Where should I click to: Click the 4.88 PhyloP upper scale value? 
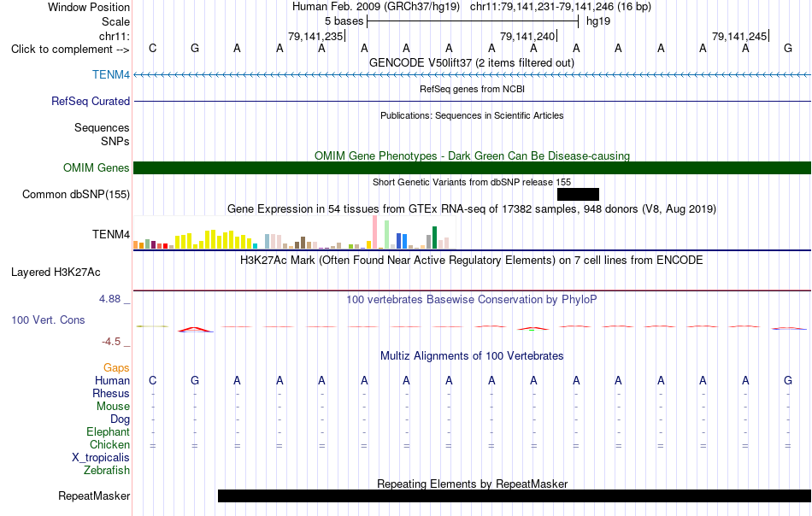[x=109, y=299]
